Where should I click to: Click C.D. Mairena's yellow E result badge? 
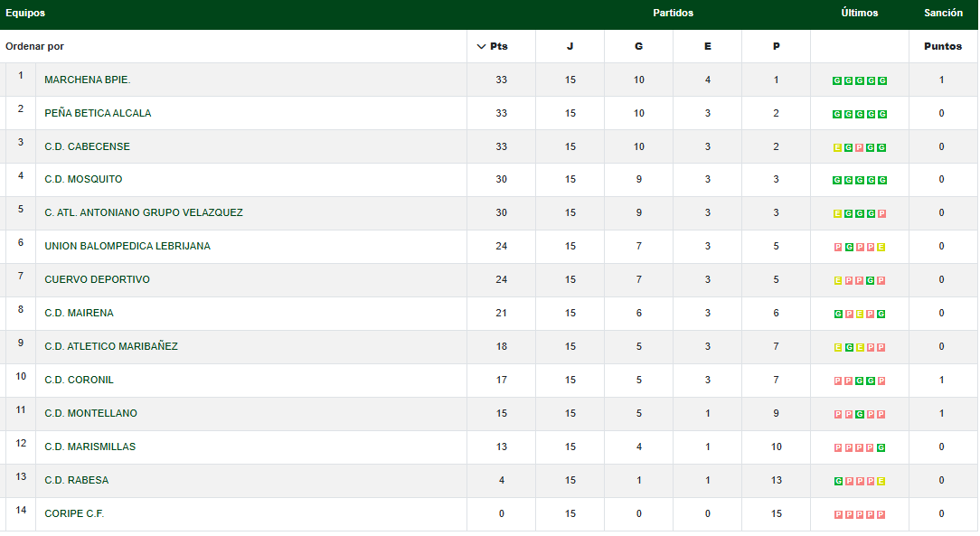[x=860, y=315]
